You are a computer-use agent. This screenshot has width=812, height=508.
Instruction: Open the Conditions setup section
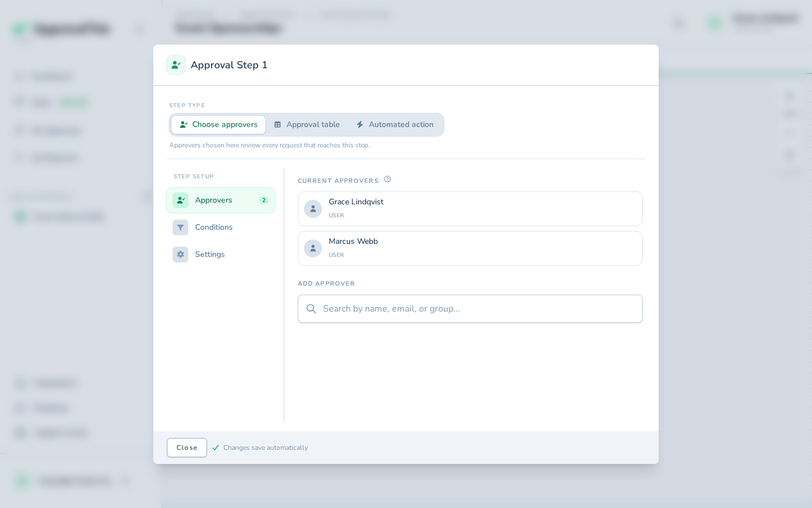click(x=220, y=227)
